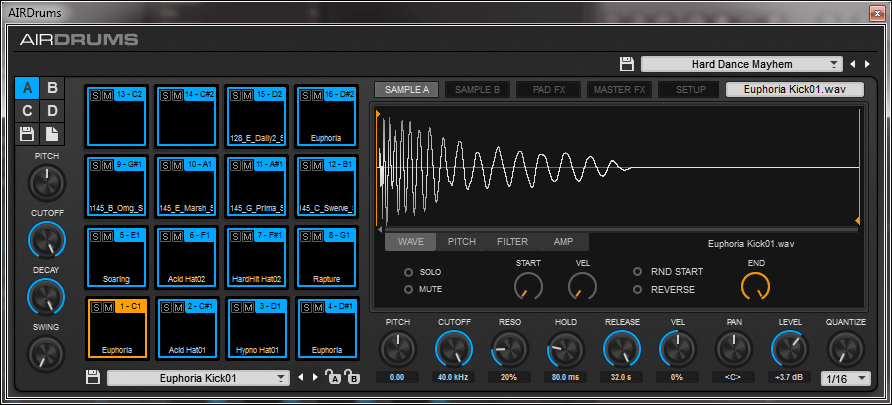
Task: Trigger the Rapture pad
Action: coord(327,259)
